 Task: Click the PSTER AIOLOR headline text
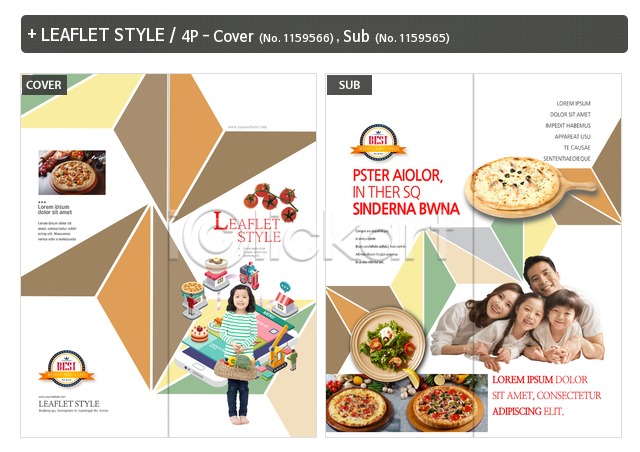click(x=398, y=176)
